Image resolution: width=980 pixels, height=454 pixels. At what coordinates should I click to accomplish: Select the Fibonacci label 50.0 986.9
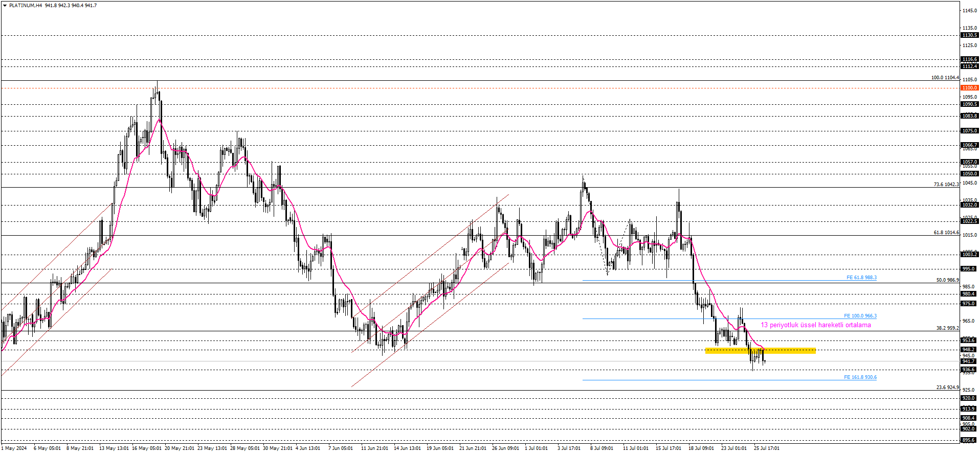pyautogui.click(x=948, y=280)
